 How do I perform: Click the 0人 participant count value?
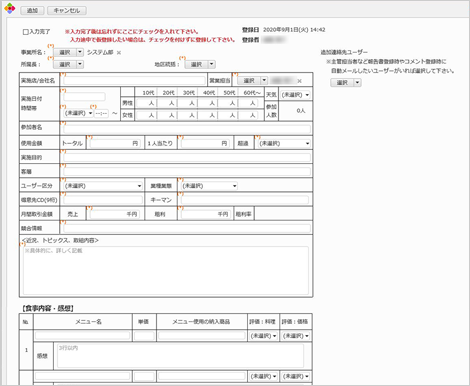point(301,111)
